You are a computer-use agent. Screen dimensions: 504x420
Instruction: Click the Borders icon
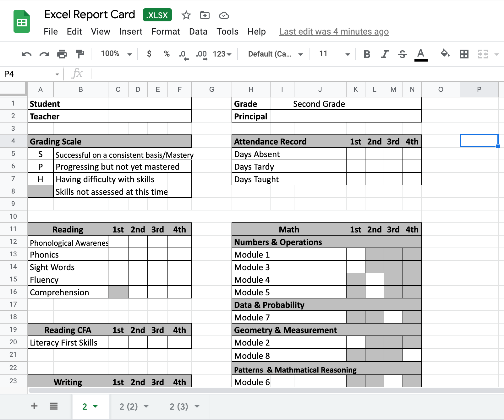[464, 54]
